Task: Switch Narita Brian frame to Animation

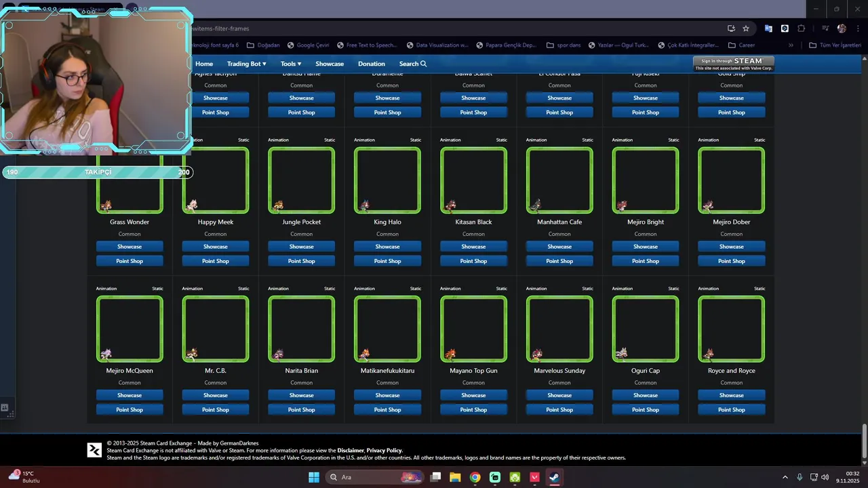Action: [279, 289]
